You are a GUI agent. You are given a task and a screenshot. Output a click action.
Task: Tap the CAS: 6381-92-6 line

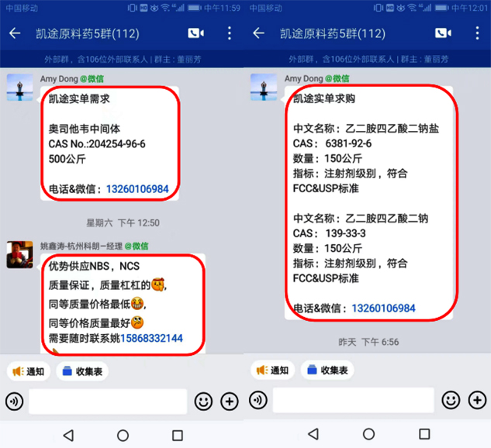click(332, 143)
